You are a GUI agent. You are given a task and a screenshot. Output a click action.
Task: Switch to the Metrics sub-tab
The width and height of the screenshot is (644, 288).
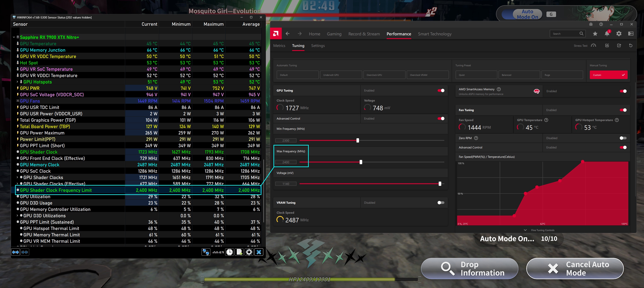pyautogui.click(x=279, y=46)
